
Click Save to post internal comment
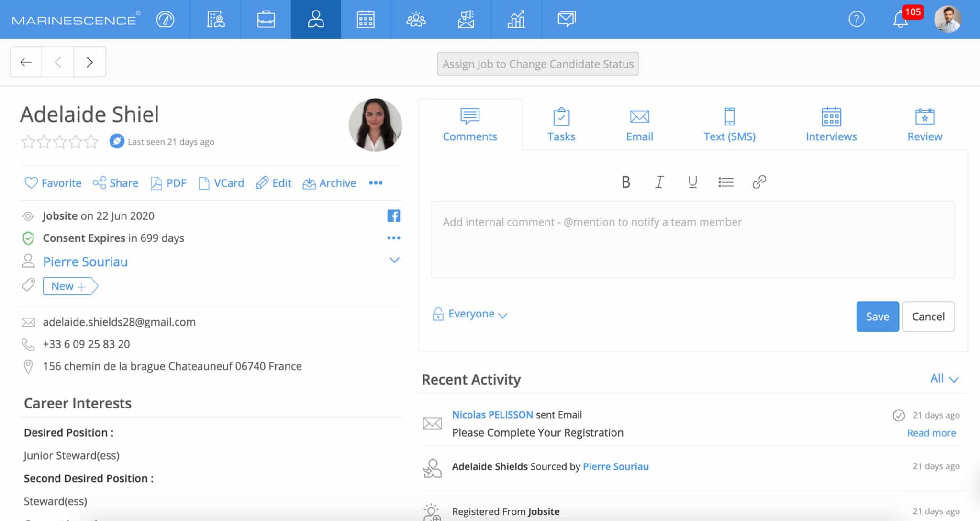(x=878, y=316)
